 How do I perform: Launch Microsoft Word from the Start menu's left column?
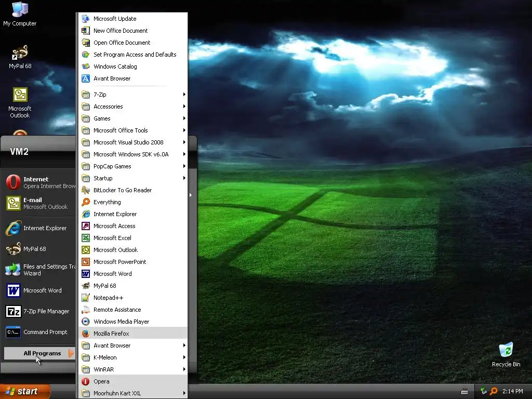point(39,290)
